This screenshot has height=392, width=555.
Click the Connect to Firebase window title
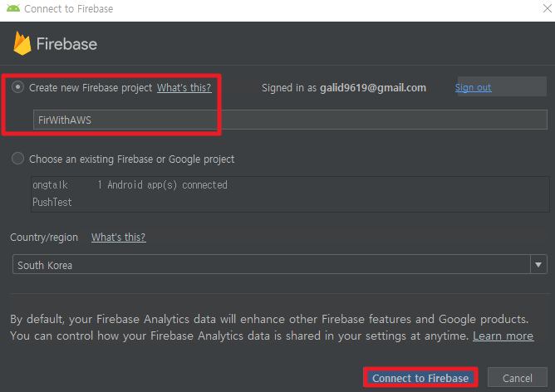point(69,8)
